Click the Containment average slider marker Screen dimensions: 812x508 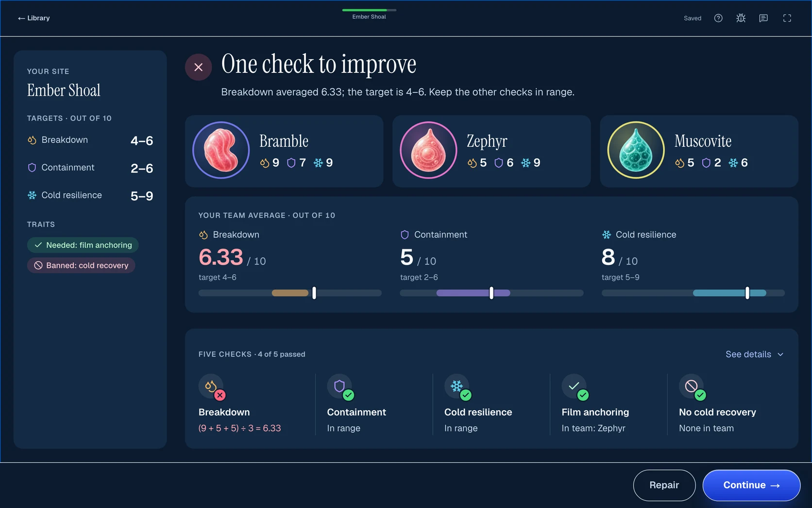[x=491, y=293]
